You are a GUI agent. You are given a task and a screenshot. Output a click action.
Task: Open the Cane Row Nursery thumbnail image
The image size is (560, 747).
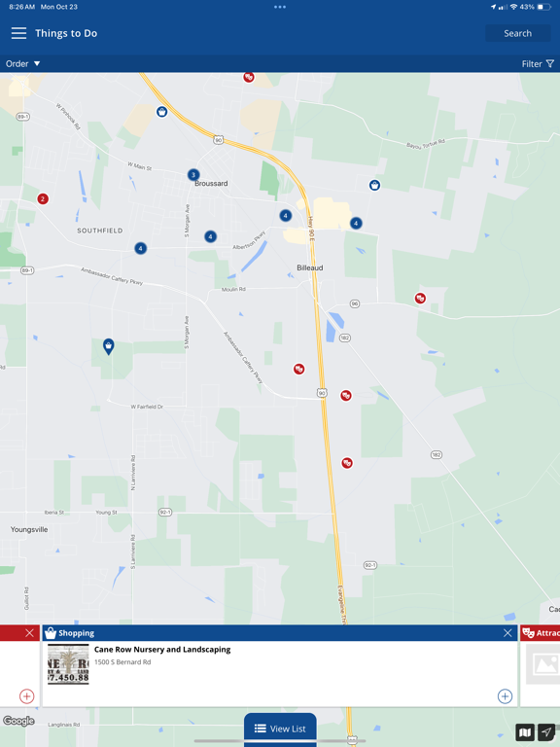click(x=68, y=664)
